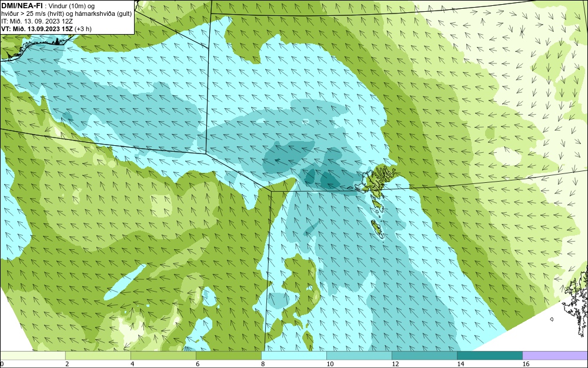Click the legend scale label 2
588x368 pixels.
point(67,364)
